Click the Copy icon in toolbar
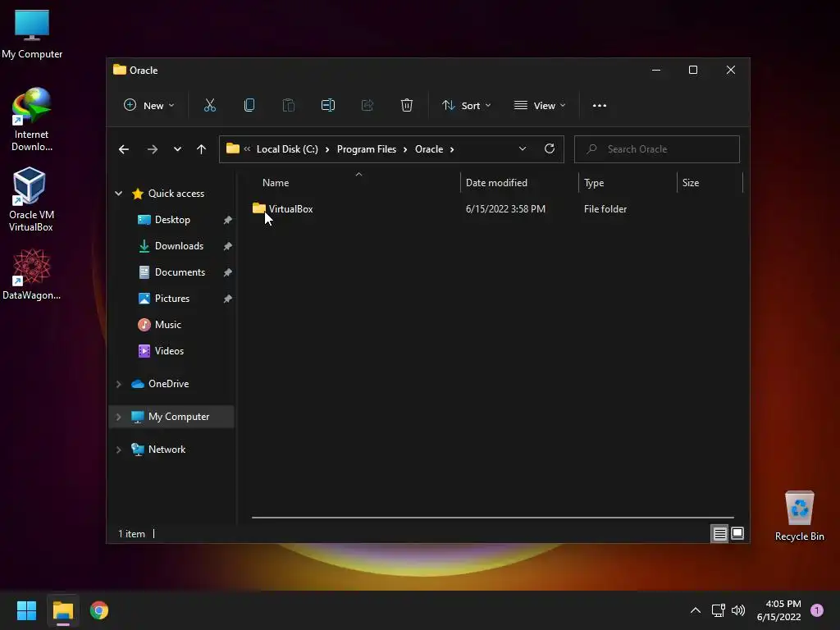This screenshot has width=840, height=630. (249, 105)
